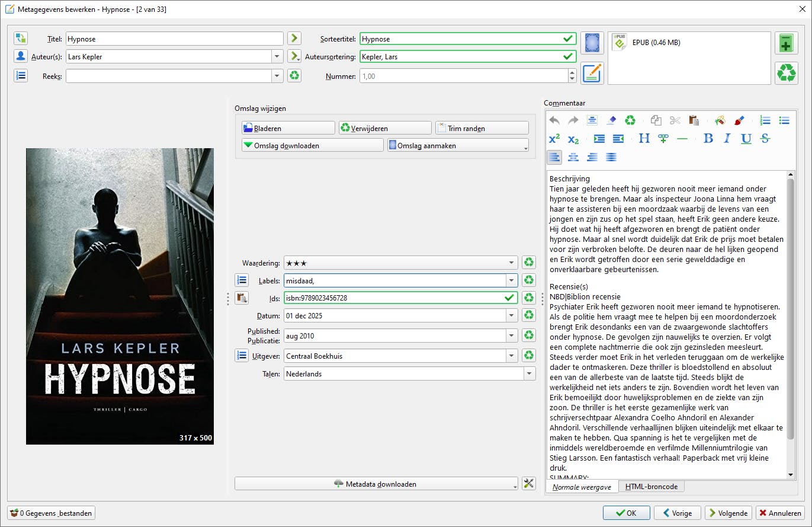The image size is (812, 527).
Task: Toggle strikethrough formatting in the comment editor
Action: click(x=765, y=139)
